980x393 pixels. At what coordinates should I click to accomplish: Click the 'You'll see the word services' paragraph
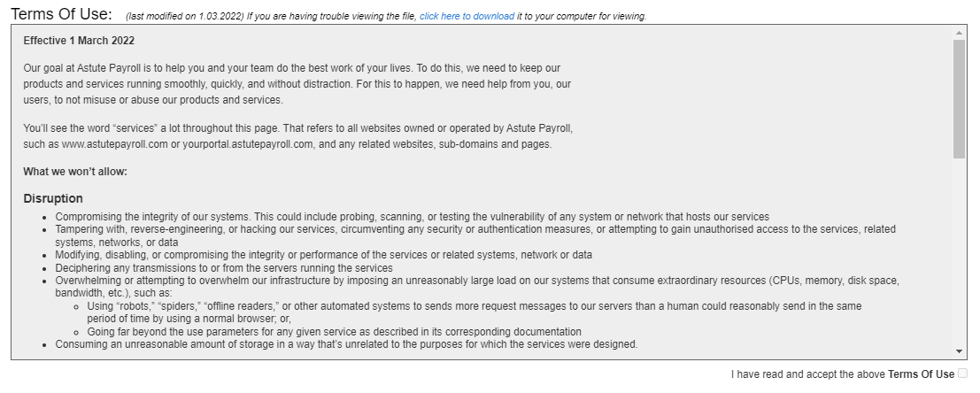(x=297, y=136)
